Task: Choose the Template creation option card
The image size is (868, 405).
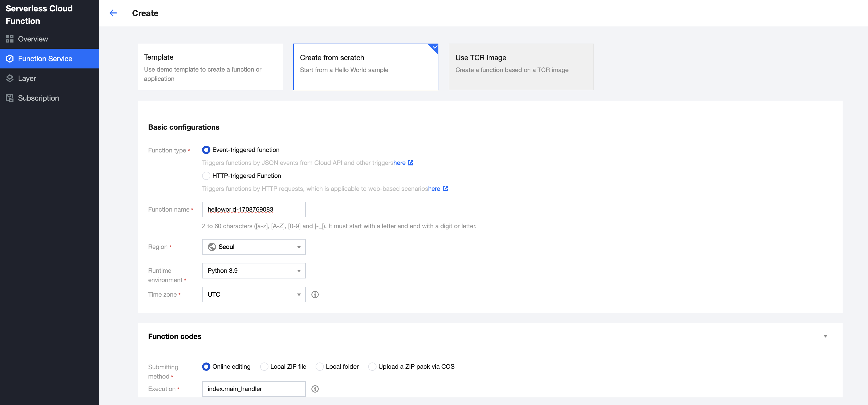Action: (x=210, y=67)
